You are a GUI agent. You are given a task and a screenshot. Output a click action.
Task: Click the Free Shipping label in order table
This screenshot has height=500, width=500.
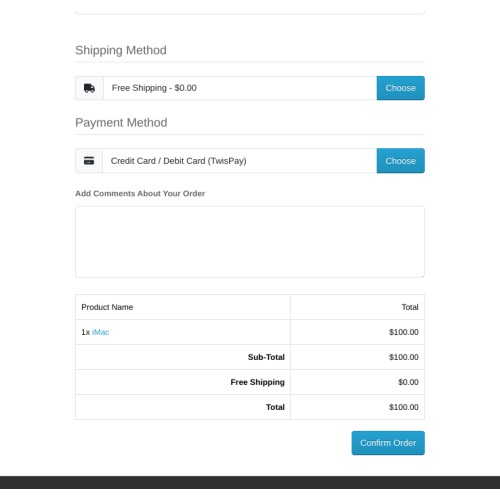pos(258,382)
